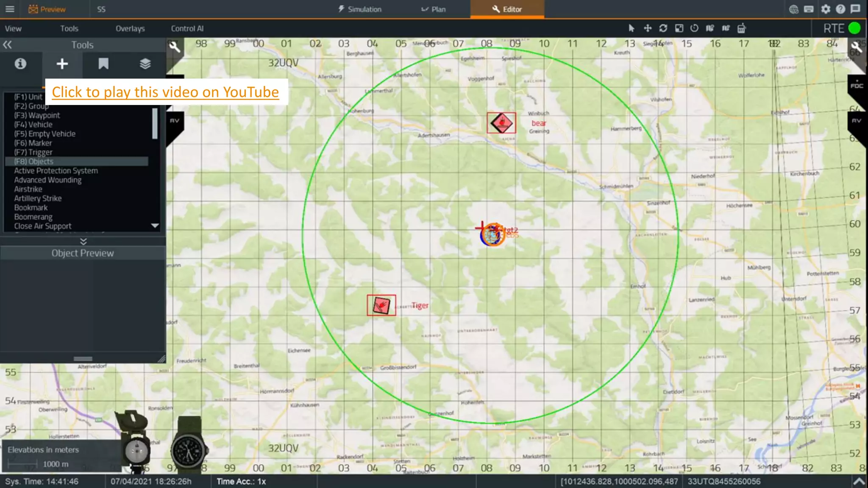This screenshot has height=488, width=868.
Task: Expand the section above Object Preview
Action: [83, 241]
